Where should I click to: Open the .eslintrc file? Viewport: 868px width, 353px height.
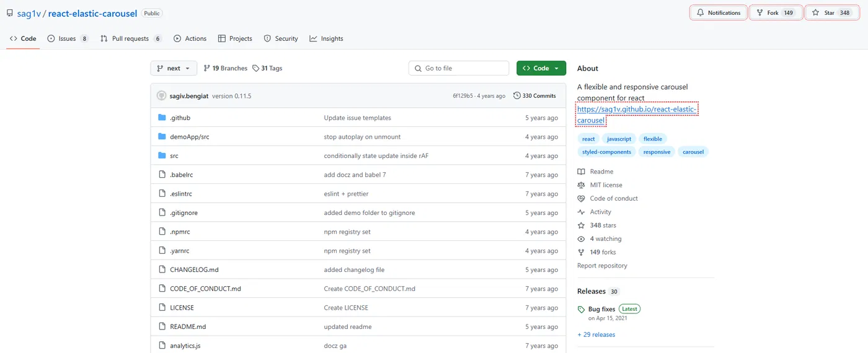[181, 194]
